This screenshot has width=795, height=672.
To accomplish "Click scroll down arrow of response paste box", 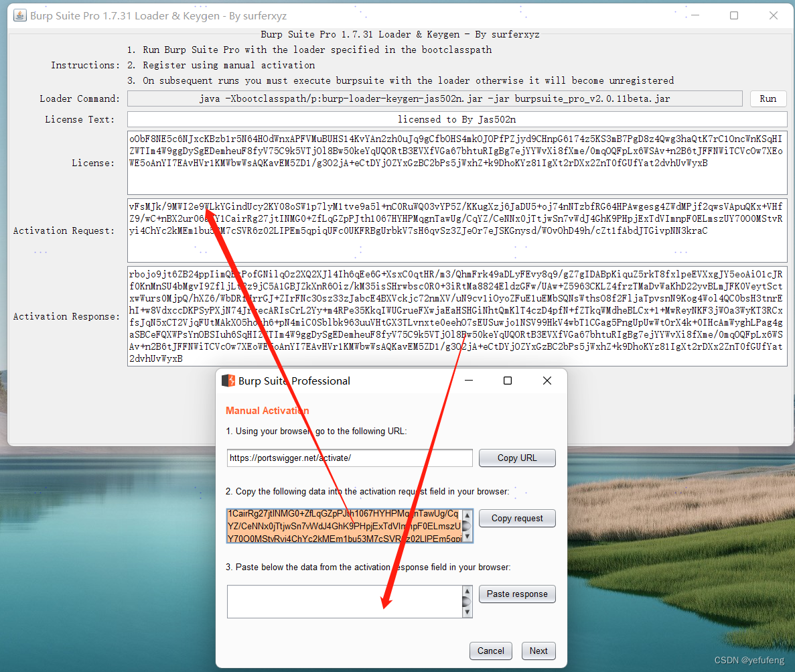I will [467, 612].
